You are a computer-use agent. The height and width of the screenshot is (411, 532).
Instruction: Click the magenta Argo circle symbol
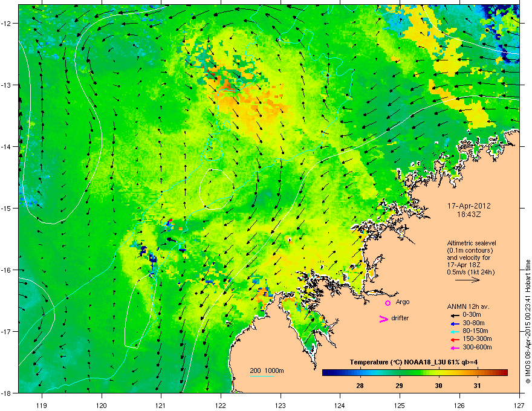[388, 303]
